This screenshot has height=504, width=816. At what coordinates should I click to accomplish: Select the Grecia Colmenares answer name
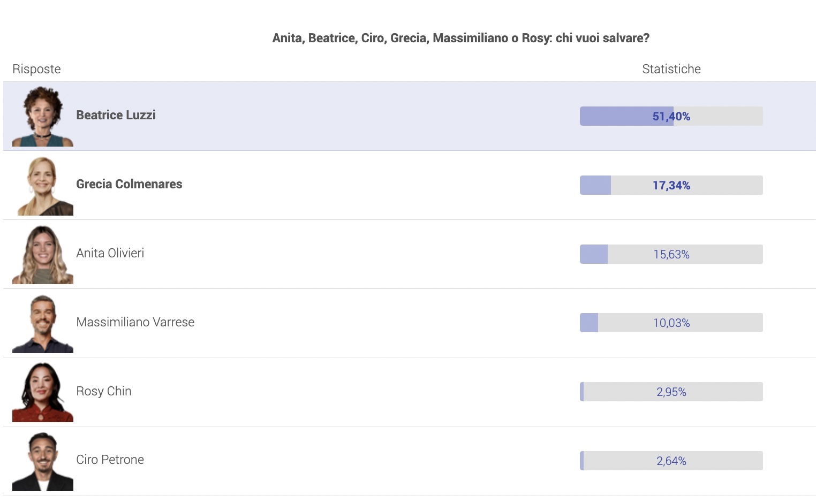pos(129,184)
